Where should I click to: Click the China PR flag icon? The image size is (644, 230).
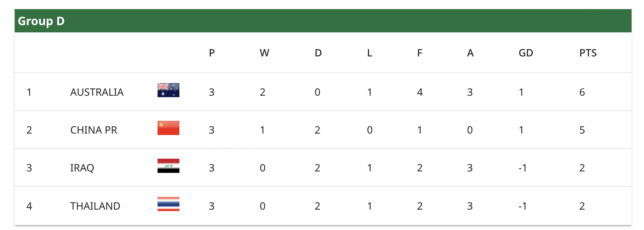click(168, 128)
